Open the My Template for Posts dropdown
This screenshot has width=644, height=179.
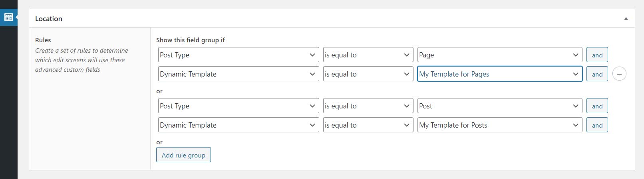click(499, 125)
